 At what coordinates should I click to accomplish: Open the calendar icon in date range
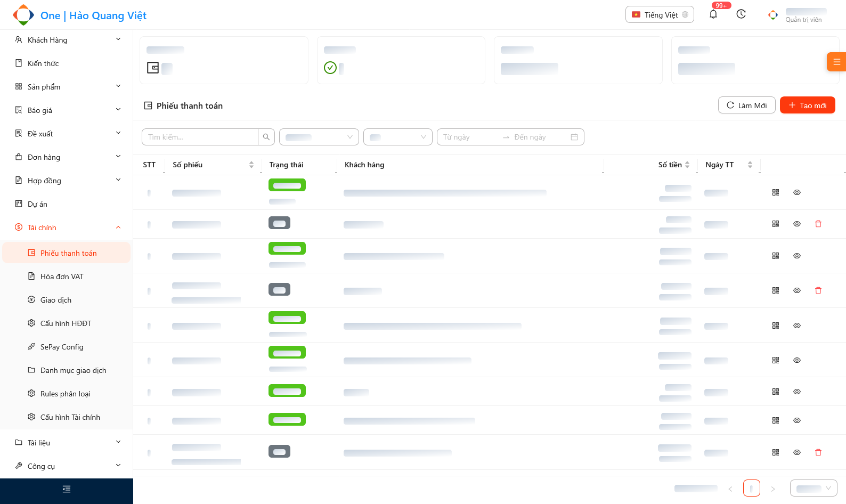click(x=574, y=137)
